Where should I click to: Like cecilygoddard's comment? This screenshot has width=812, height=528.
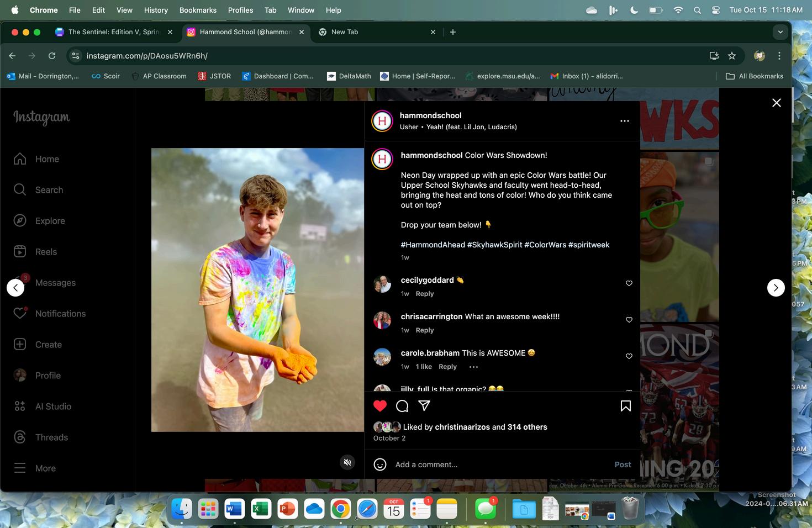(x=629, y=283)
